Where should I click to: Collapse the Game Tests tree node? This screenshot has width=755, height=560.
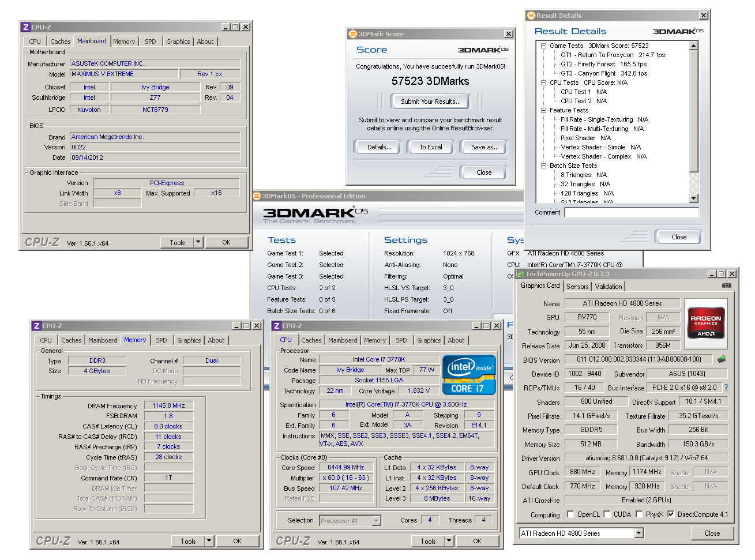click(x=543, y=46)
